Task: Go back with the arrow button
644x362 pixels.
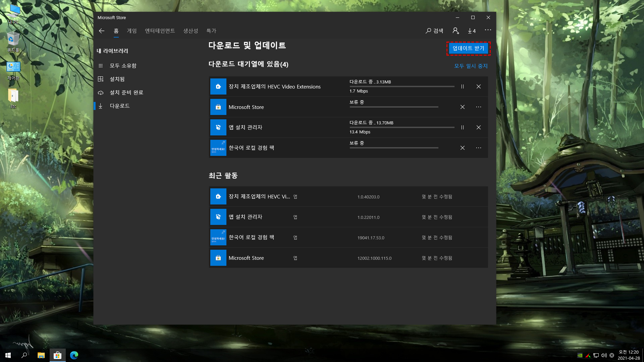Action: click(x=102, y=31)
